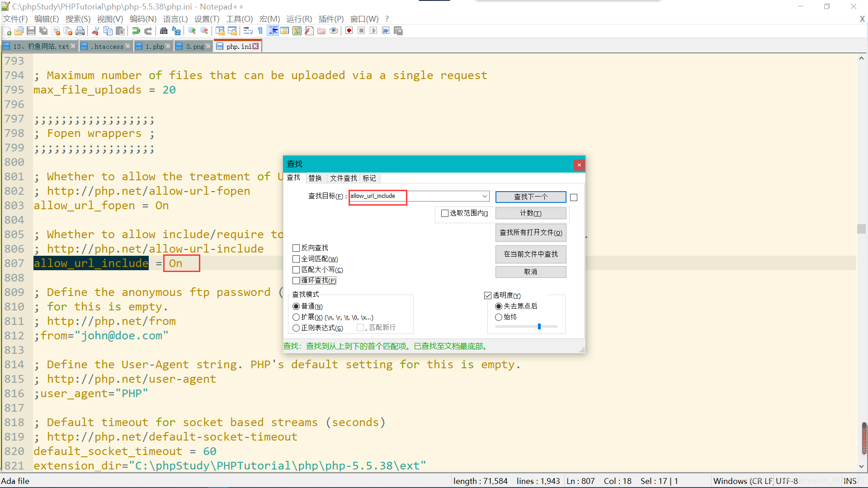The height and width of the screenshot is (488, 868).
Task: Click the Run/Execute macro icon
Action: click(x=373, y=31)
